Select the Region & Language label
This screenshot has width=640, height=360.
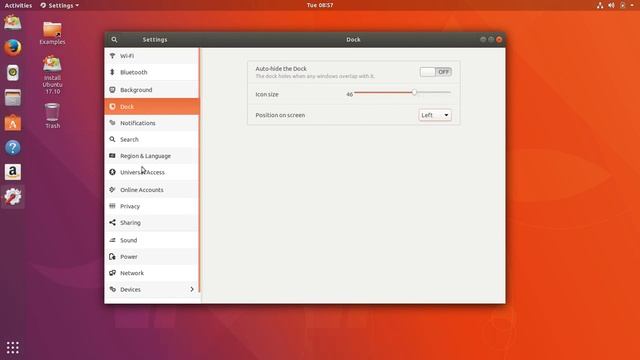point(145,156)
